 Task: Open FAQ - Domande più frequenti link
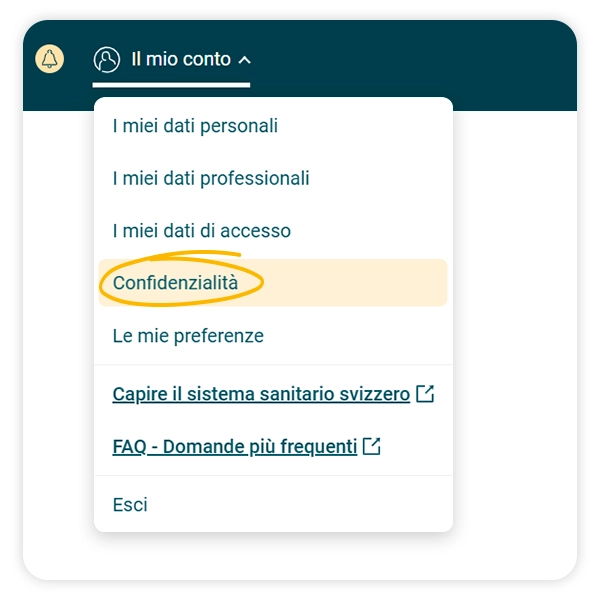point(235,446)
